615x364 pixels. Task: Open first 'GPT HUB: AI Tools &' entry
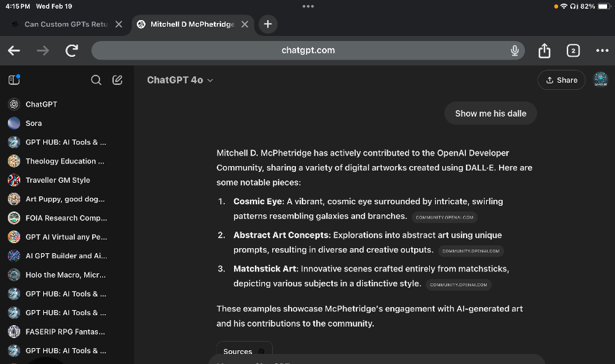pyautogui.click(x=66, y=142)
